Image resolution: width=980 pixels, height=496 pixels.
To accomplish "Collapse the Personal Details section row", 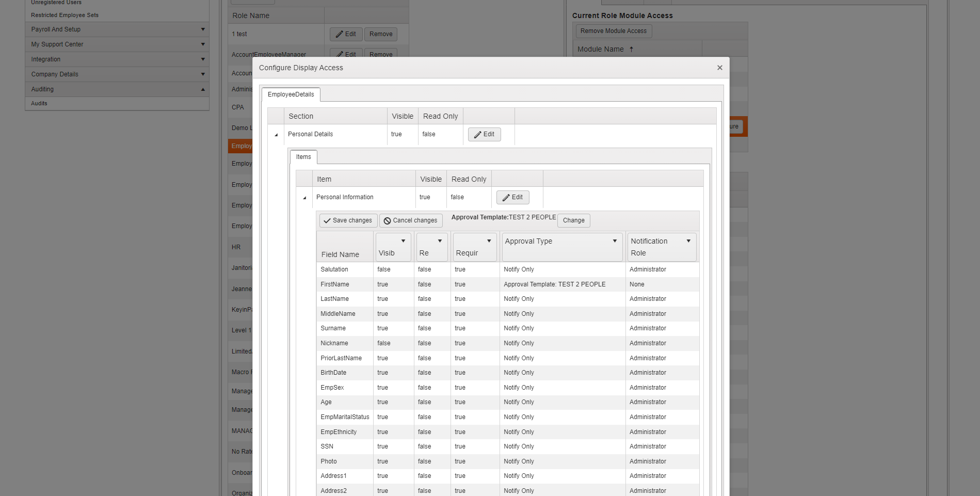I will pyautogui.click(x=276, y=135).
